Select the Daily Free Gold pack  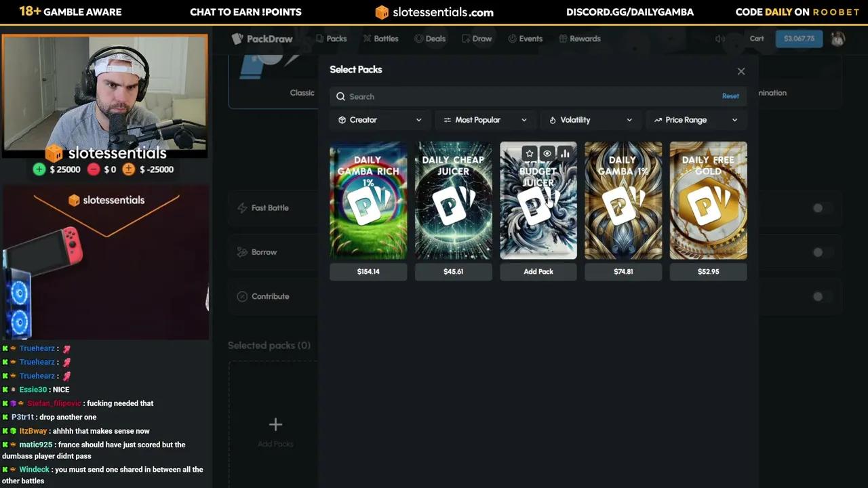(x=708, y=201)
